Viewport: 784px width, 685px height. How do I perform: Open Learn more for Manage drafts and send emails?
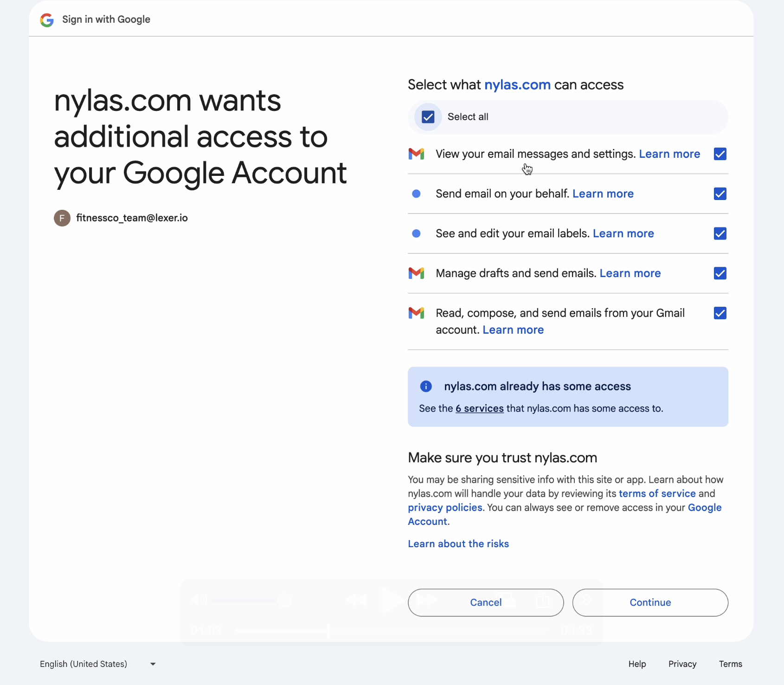point(630,273)
